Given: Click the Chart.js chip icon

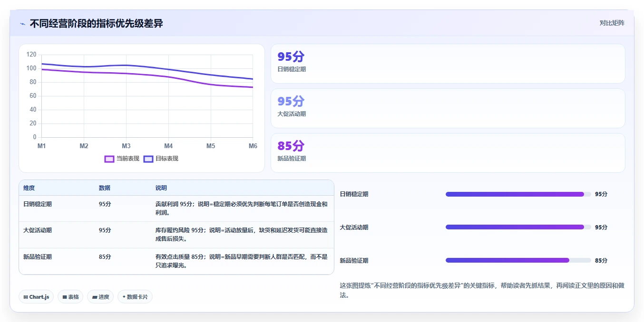Looking at the screenshot, I should coord(26,297).
